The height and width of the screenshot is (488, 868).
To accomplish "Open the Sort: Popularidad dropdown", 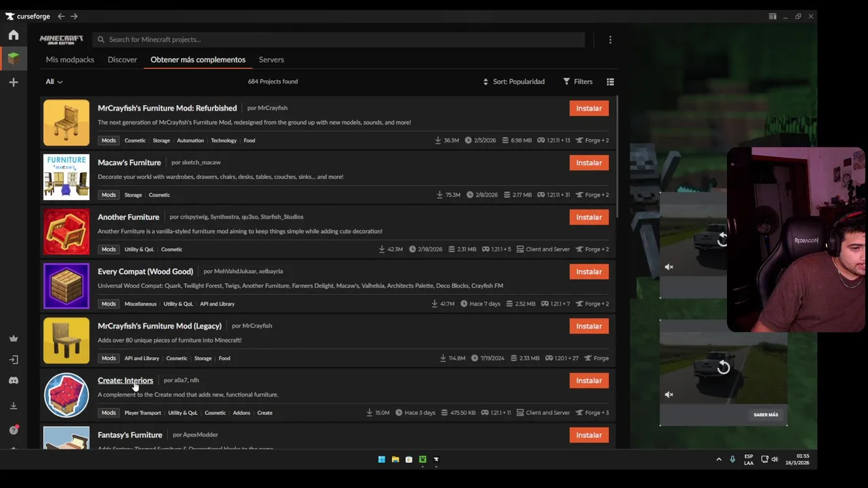I will point(513,82).
